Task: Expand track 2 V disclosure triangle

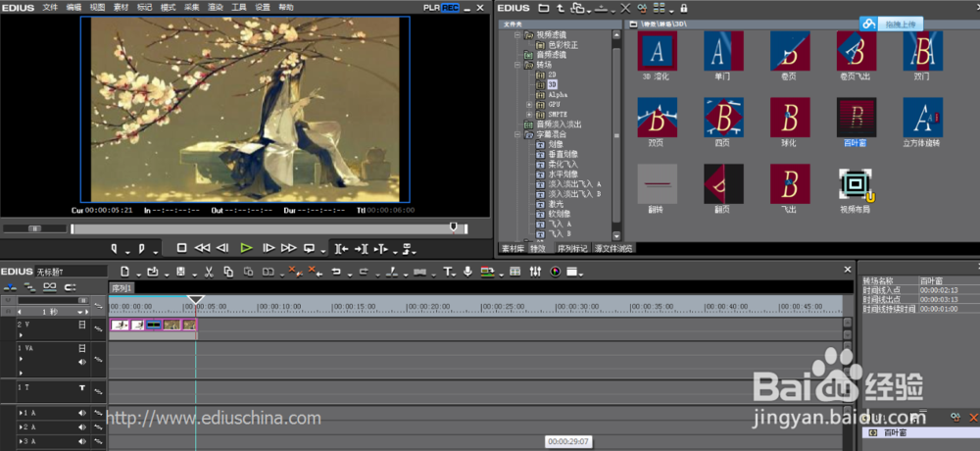Action: pos(20,335)
